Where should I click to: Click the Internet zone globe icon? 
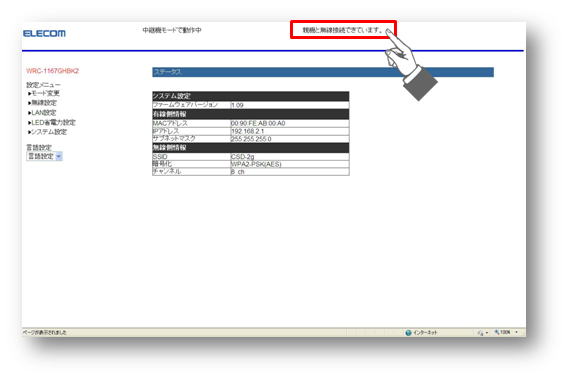click(x=408, y=333)
